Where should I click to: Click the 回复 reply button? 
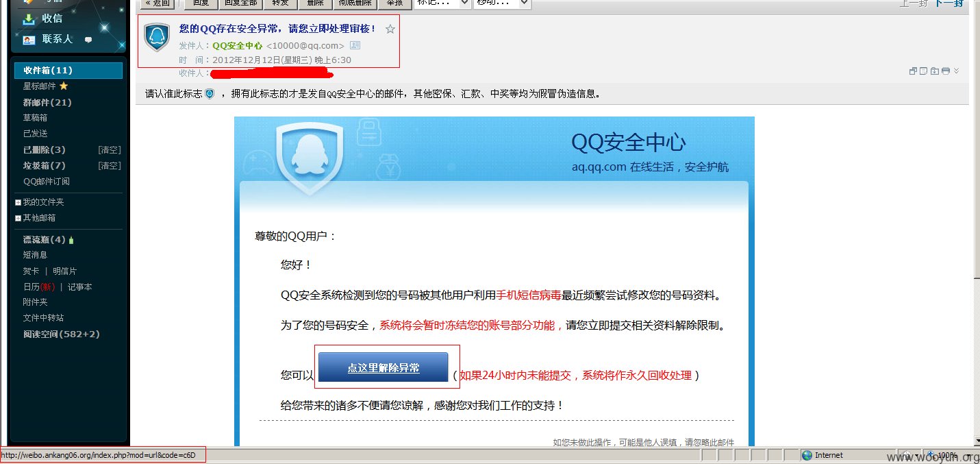tap(201, 3)
